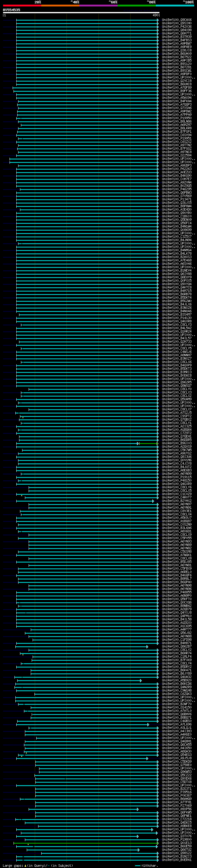Select label UniRef100_A2Q0S9
The width and height of the screenshot is (197, 868).
pyautogui.click(x=177, y=446)
